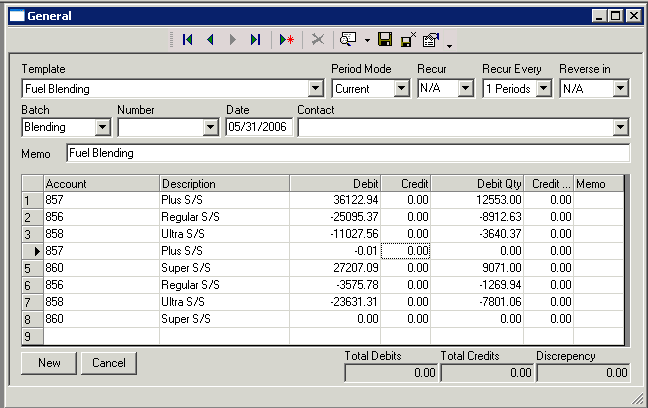The height and width of the screenshot is (408, 648).
Task: Go to the previous record
Action: (210, 40)
